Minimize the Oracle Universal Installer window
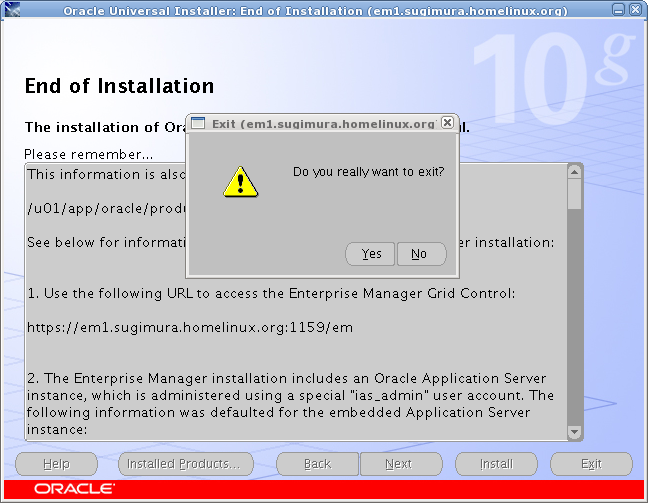This screenshot has height=503, width=648. 618,9
